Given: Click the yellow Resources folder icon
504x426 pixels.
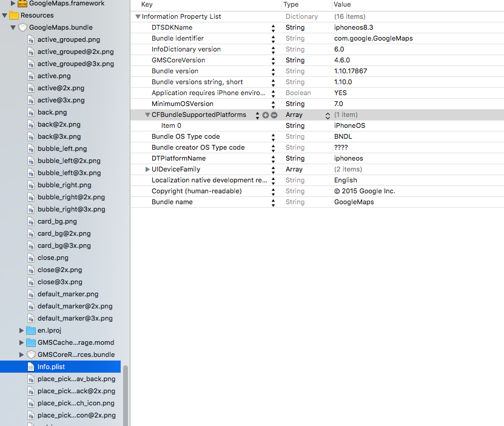Looking at the screenshot, I should coord(14,15).
